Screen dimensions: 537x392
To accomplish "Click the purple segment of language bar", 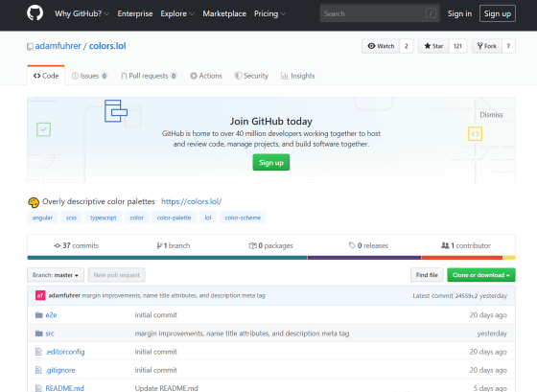I will click(364, 258).
